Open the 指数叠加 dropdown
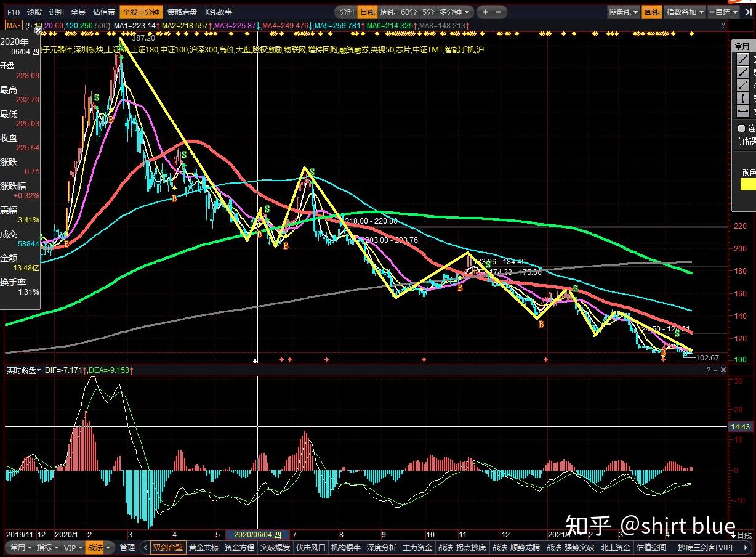The width and height of the screenshot is (756, 557). [684, 12]
